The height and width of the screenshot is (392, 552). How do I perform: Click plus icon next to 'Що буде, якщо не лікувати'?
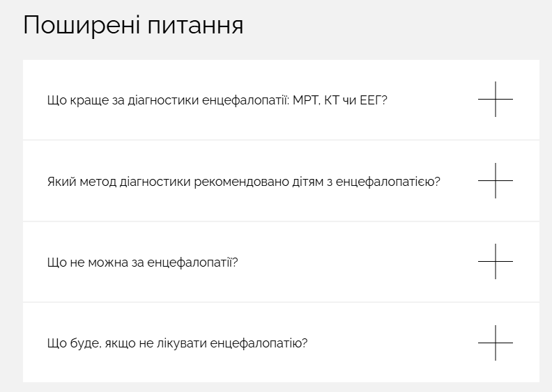[x=496, y=343]
